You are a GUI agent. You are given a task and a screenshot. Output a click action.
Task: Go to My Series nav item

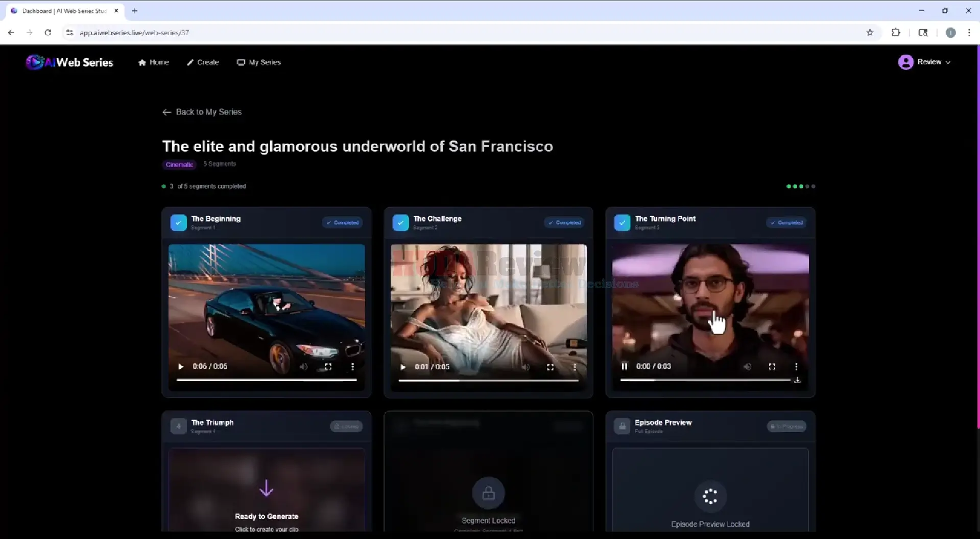pyautogui.click(x=259, y=62)
